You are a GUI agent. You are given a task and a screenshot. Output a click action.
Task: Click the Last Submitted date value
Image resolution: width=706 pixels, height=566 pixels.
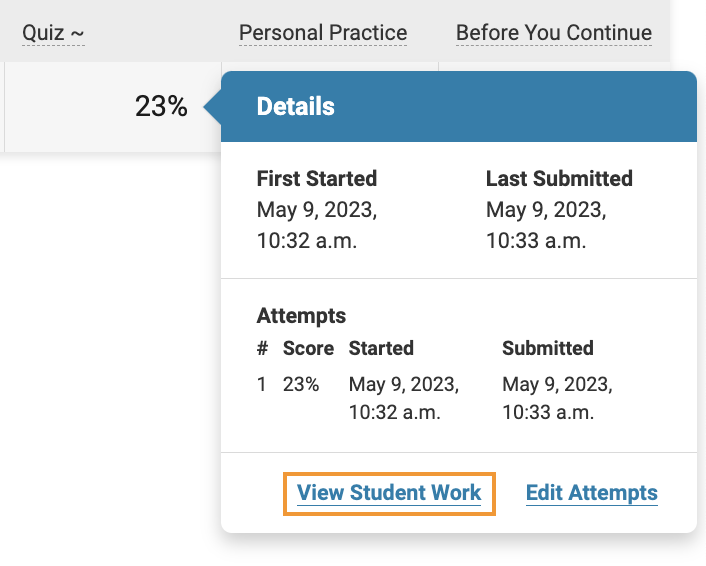(546, 226)
